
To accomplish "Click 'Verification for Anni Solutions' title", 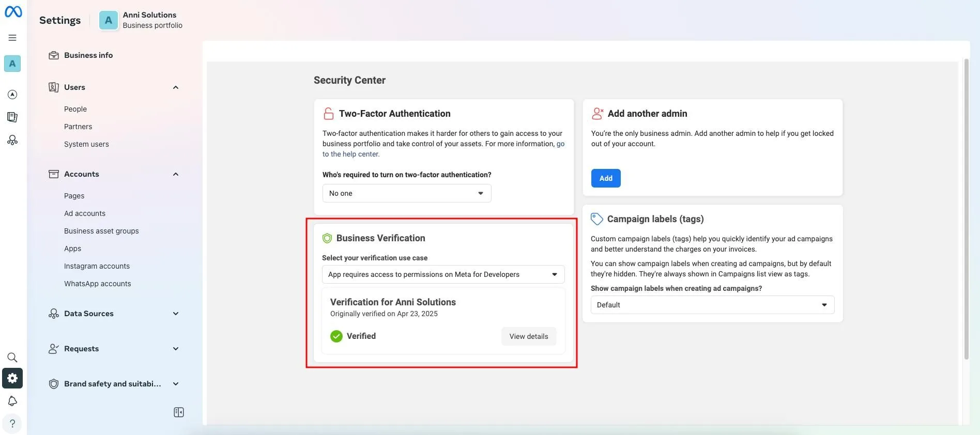I will tap(393, 302).
